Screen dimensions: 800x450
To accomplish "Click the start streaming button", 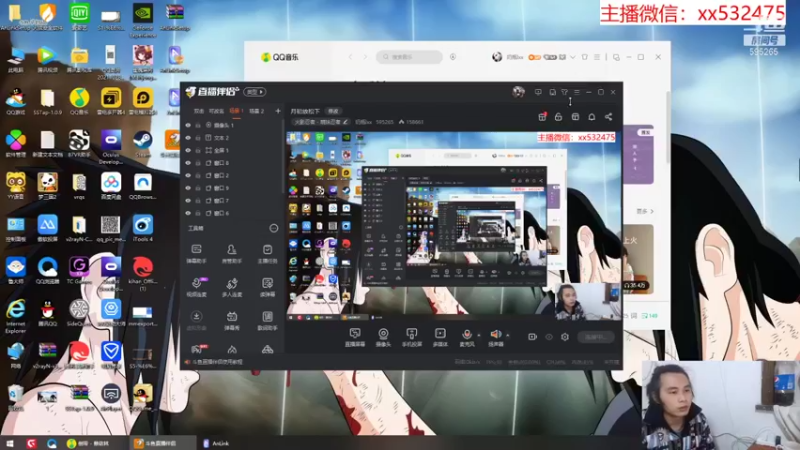I will (x=596, y=337).
